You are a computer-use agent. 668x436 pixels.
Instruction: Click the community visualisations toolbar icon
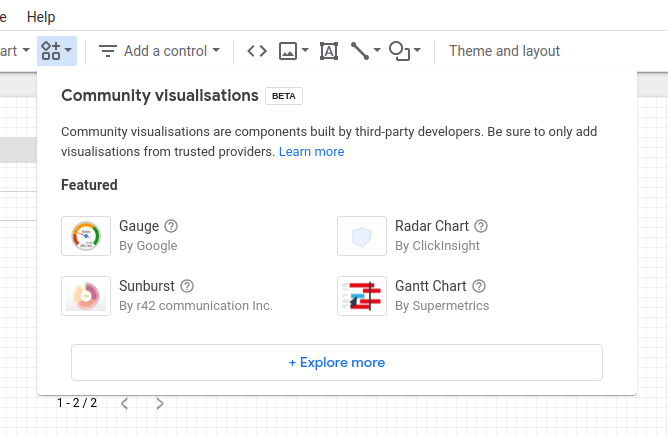[51, 51]
